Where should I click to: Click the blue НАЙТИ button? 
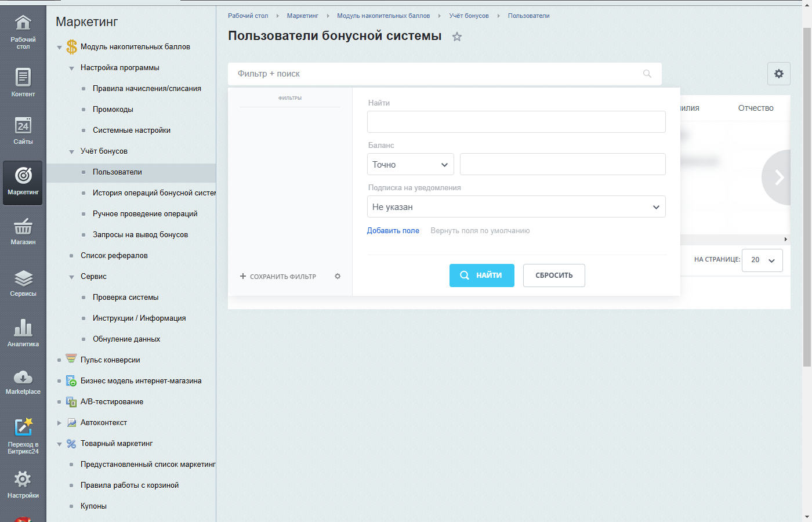tap(482, 275)
